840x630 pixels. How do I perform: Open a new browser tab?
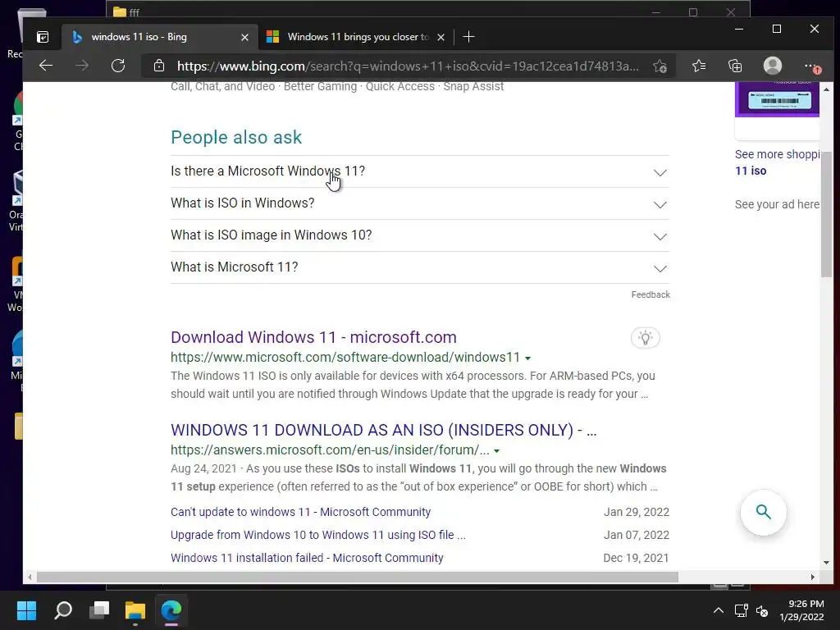468,37
